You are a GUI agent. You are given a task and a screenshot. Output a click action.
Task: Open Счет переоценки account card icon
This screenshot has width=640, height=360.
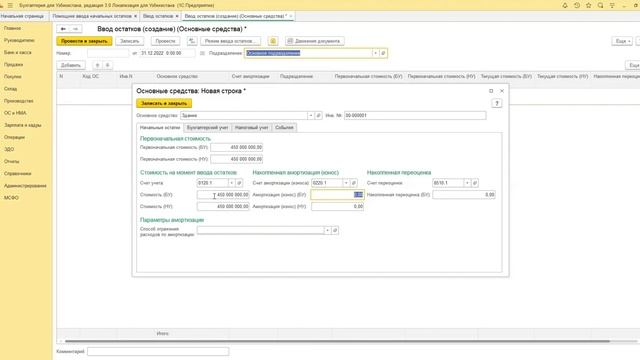point(475,183)
